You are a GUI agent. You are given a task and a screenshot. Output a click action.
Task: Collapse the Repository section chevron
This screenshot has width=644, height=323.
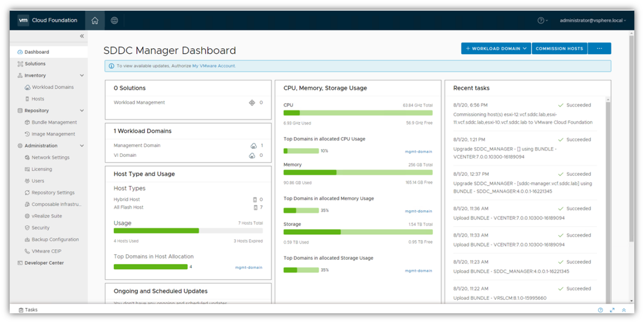coord(82,111)
